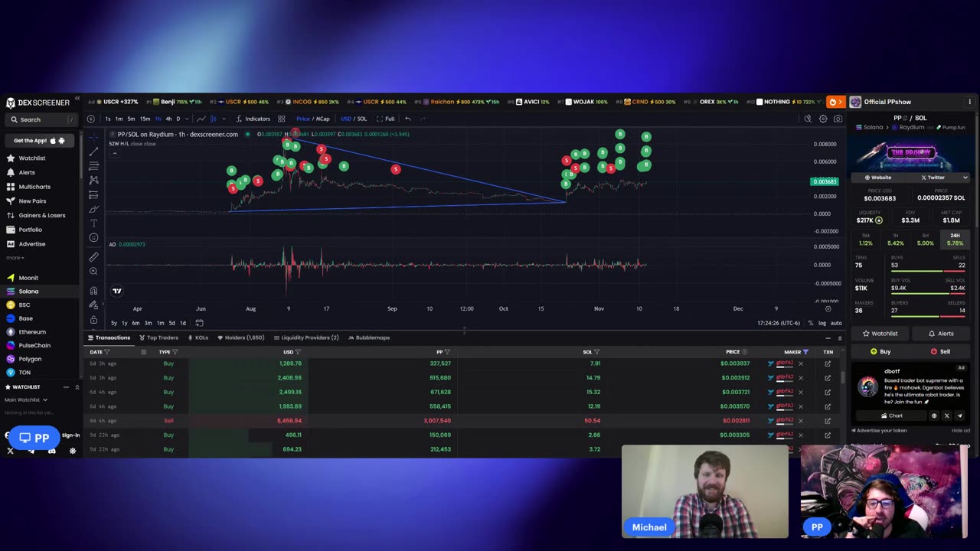Focus the Search input field
Image resolution: width=980 pixels, height=551 pixels.
[x=41, y=119]
